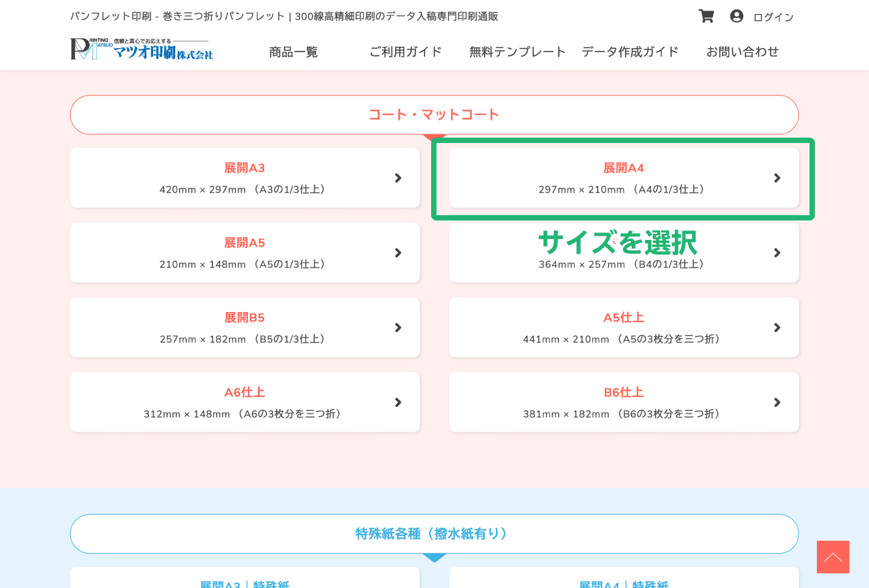Click the chevron on the 展開B5 card
Screen dimensions: 869x588
point(398,327)
